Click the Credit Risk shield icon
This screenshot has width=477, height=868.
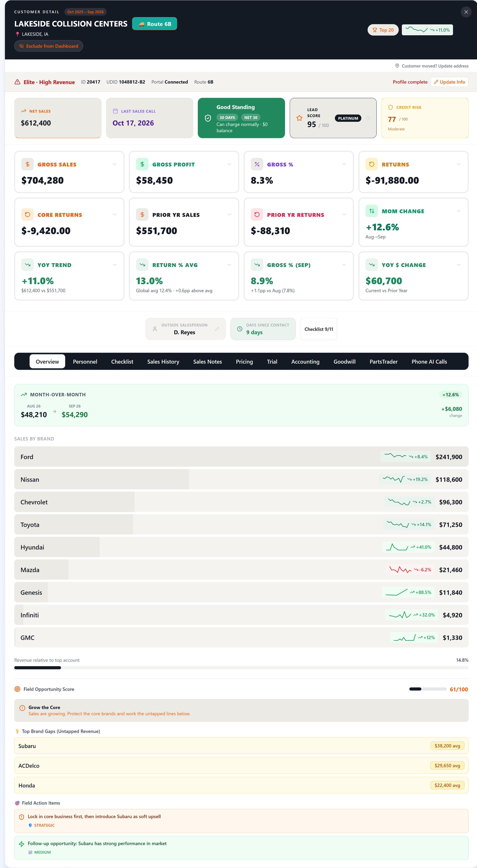390,108
